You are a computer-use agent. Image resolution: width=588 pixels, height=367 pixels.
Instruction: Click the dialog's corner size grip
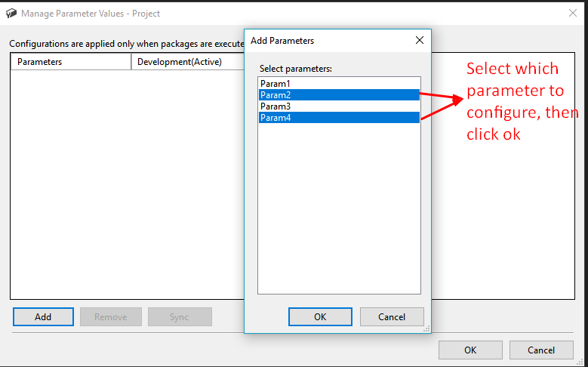pyautogui.click(x=426, y=328)
